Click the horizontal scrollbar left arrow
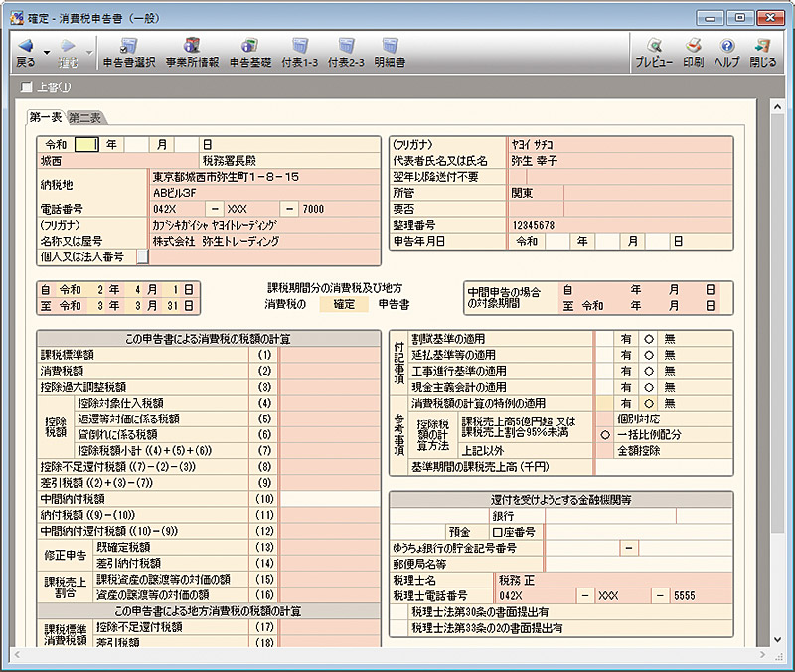This screenshot has height=672, width=795. (x=17, y=655)
